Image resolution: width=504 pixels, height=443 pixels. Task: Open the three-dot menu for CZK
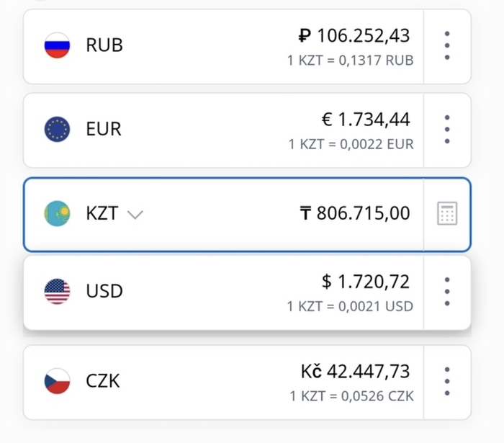point(447,380)
